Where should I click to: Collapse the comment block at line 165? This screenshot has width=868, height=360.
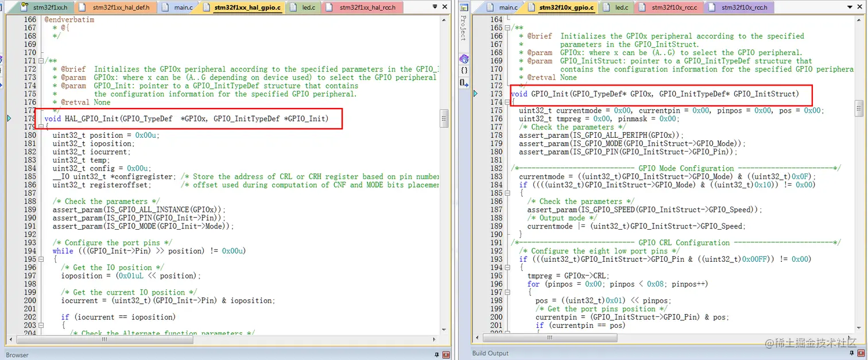pos(508,28)
